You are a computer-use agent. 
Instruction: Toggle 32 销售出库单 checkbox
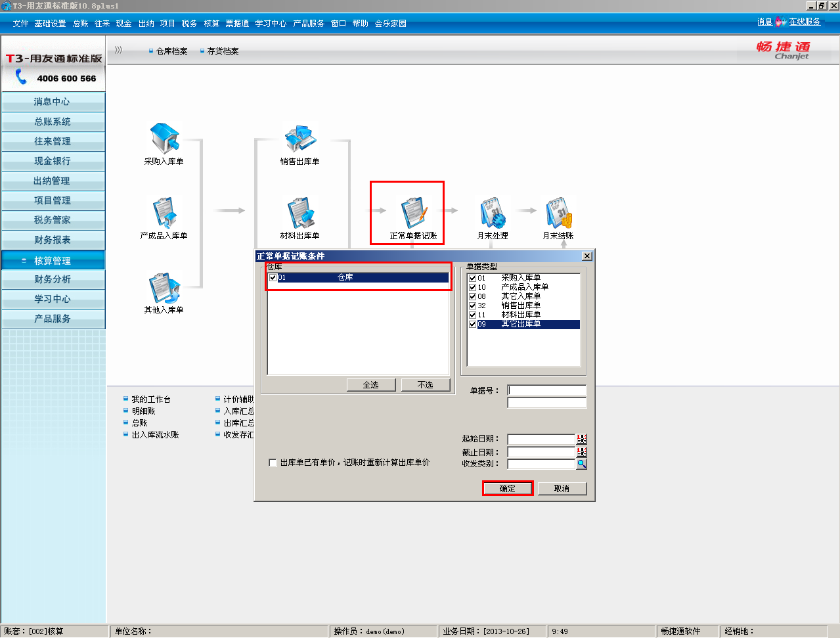click(472, 306)
